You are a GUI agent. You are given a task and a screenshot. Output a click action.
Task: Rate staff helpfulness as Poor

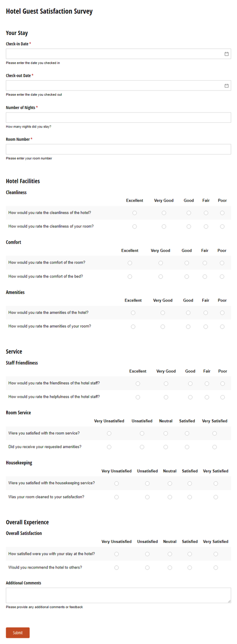223,397
